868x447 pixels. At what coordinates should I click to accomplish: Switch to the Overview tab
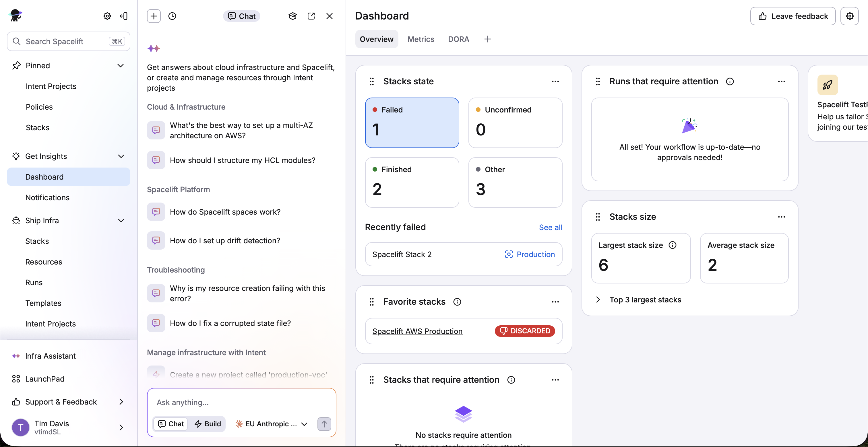[x=376, y=39]
